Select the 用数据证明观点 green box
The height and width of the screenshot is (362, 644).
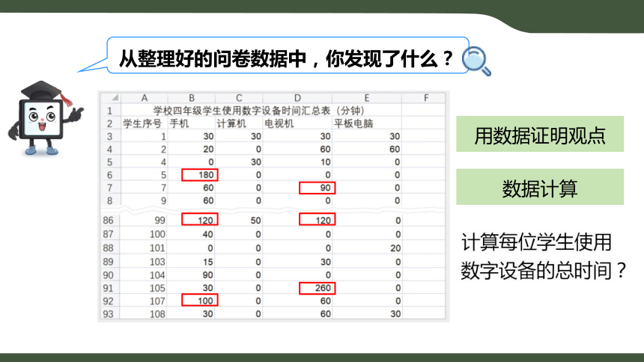click(x=540, y=134)
